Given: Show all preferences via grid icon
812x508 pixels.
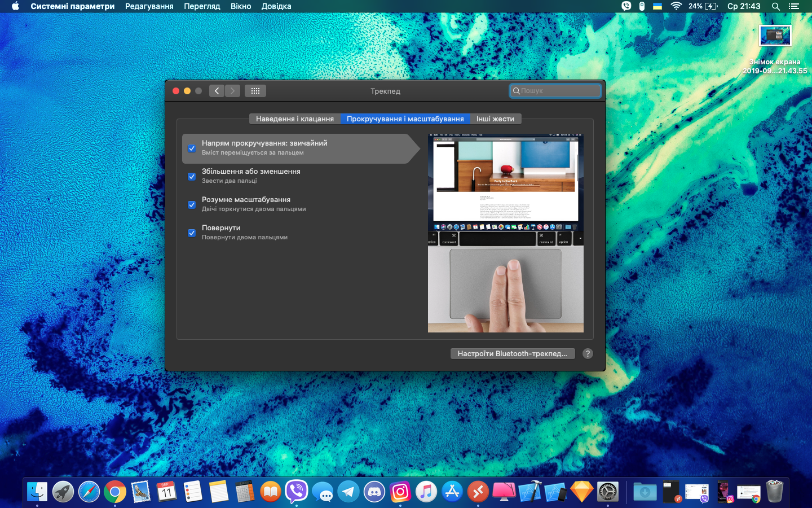Looking at the screenshot, I should click(255, 91).
